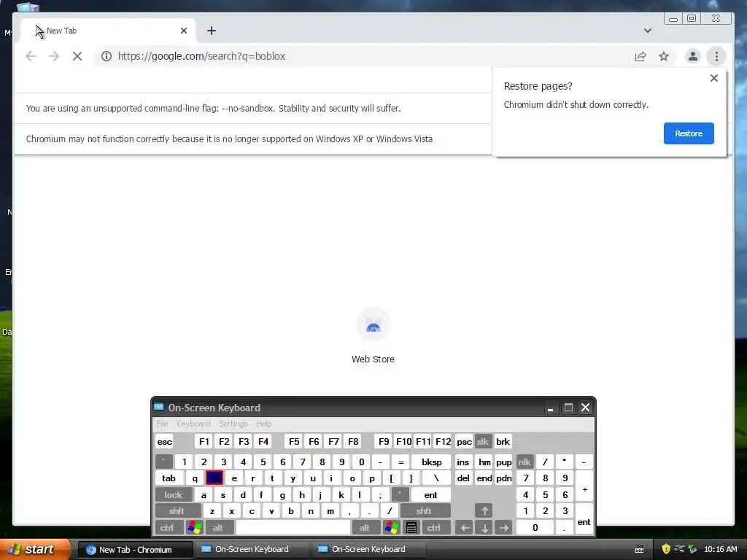Open the Web Store shortcut
Viewport: 747px width, 560px height.
[373, 336]
